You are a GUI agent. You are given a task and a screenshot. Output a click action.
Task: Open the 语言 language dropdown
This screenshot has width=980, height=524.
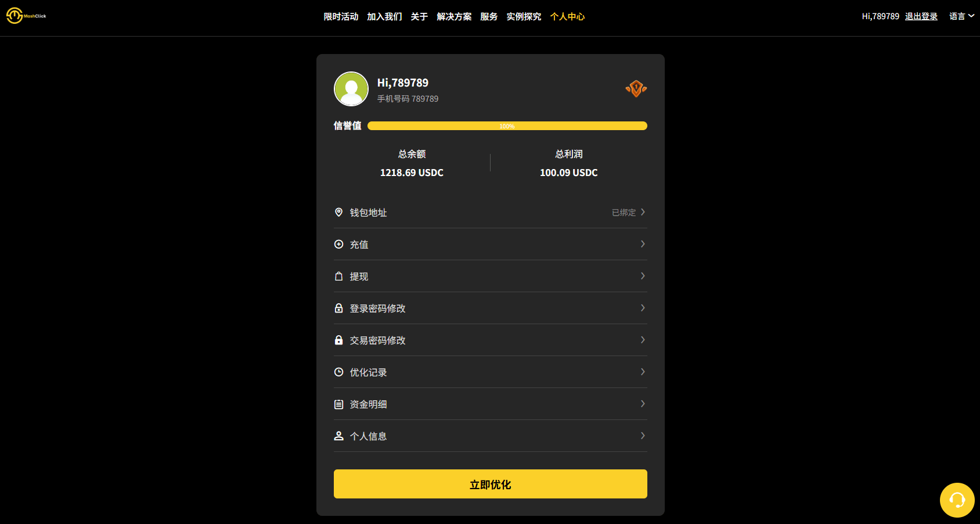point(961,16)
